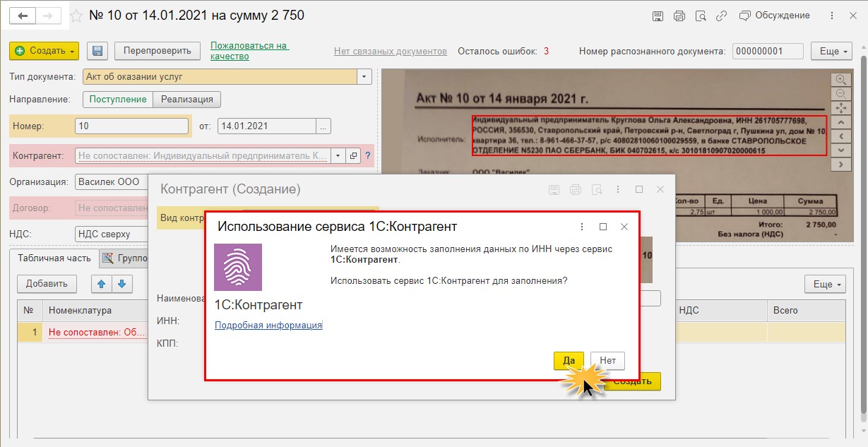The image size is (868, 447).
Task: Open the Нет связаных документов link
Action: pyautogui.click(x=391, y=51)
